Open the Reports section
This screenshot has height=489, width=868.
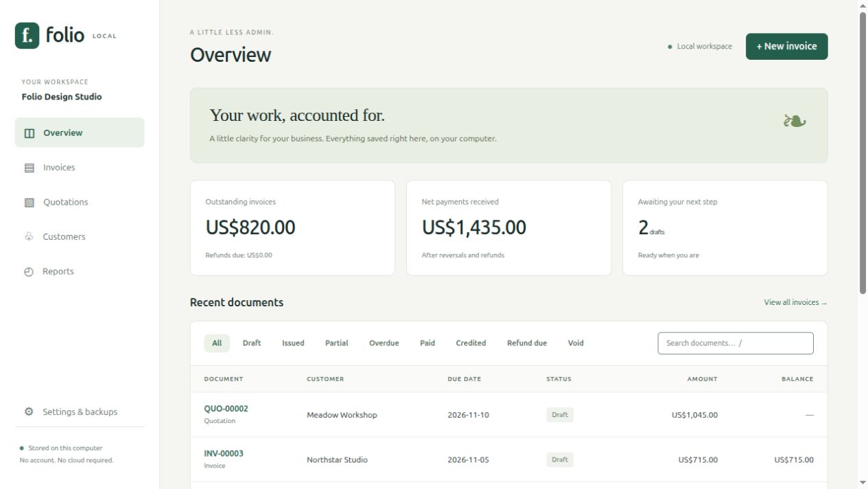tap(80, 271)
